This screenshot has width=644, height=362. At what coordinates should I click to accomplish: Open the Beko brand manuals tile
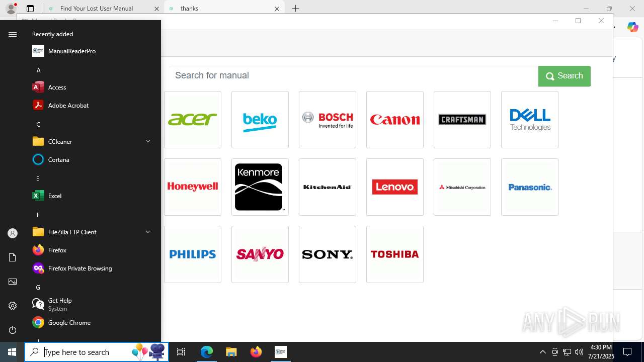[260, 120]
